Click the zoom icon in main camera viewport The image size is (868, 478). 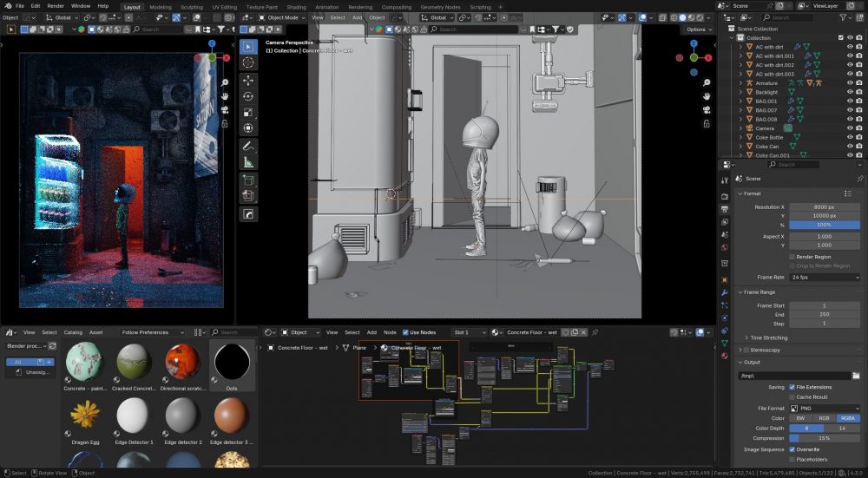pyautogui.click(x=707, y=82)
